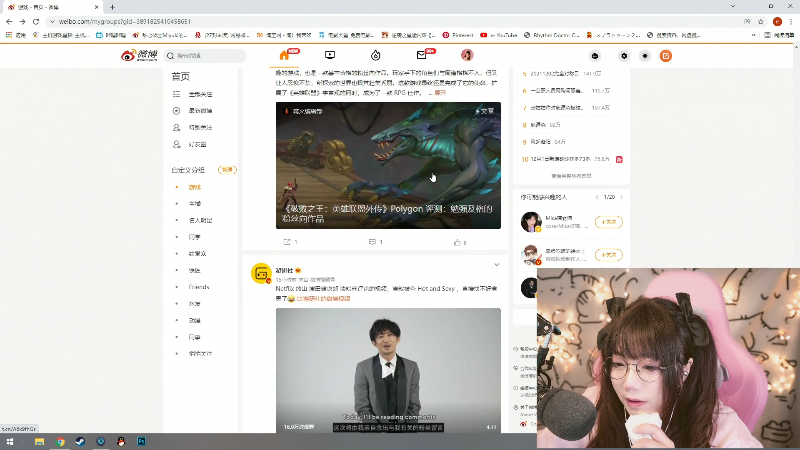This screenshot has height=450, width=800.
Task: Show the bookmarks bar overflow chevron
Action: (x=754, y=35)
